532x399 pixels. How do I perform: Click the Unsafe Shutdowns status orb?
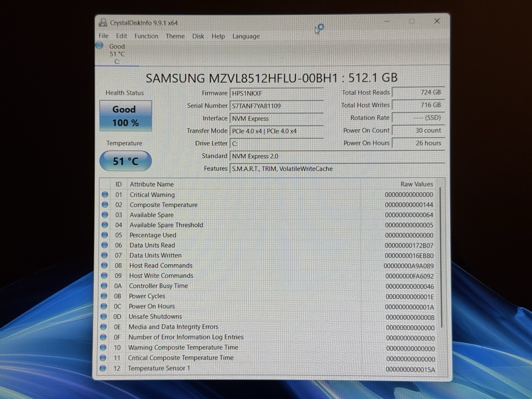(x=104, y=316)
